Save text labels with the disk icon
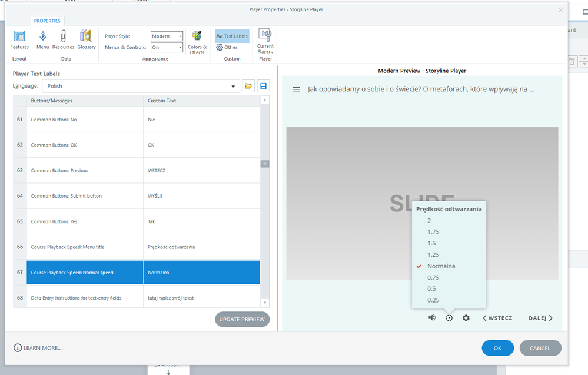The width and height of the screenshot is (588, 375). pyautogui.click(x=263, y=86)
